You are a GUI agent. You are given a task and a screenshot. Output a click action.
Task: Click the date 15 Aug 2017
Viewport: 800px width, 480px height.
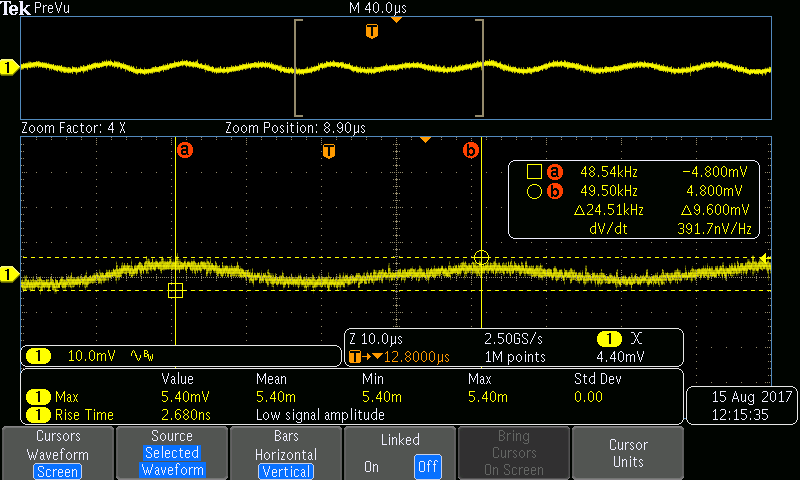coord(752,397)
